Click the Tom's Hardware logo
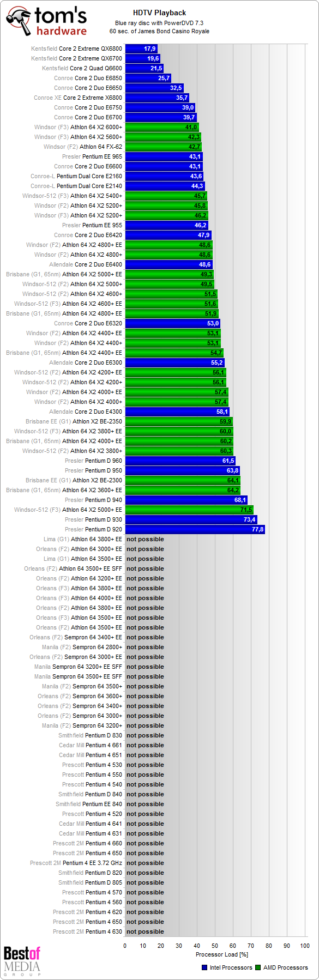 coord(46,22)
